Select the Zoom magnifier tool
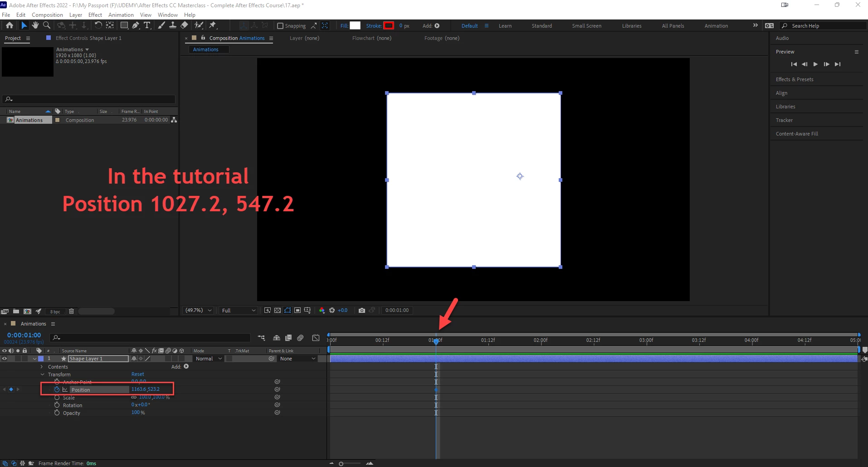This screenshot has height=467, width=868. (46, 25)
